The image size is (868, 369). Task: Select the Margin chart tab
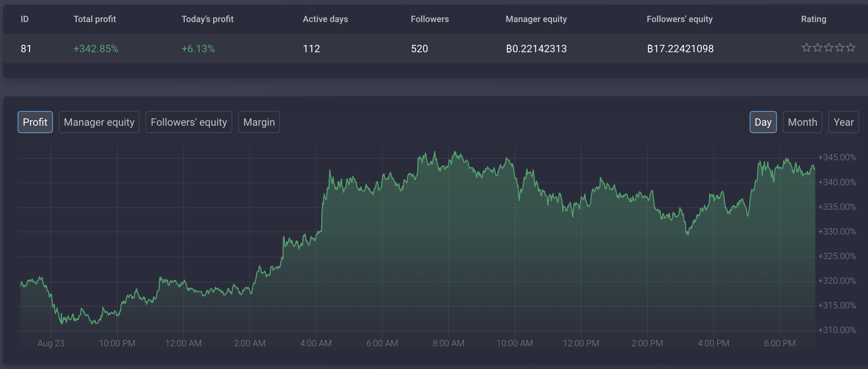pyautogui.click(x=259, y=122)
